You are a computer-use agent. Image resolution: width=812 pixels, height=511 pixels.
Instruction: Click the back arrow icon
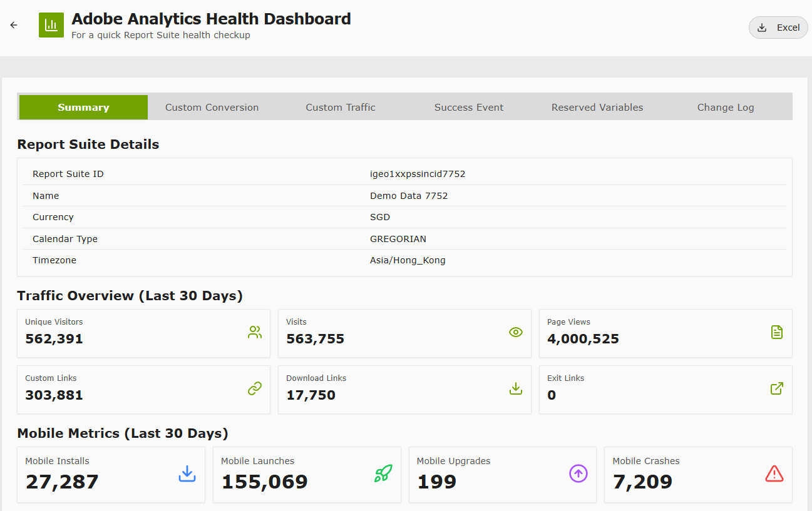pos(14,25)
